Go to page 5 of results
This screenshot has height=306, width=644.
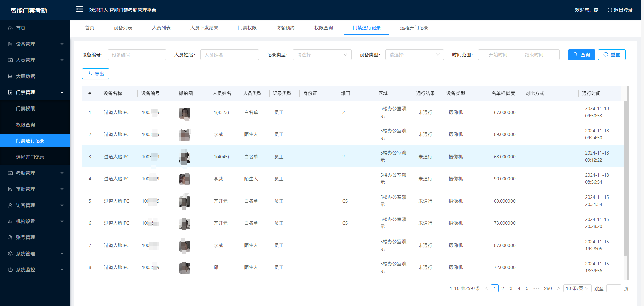[527, 288]
